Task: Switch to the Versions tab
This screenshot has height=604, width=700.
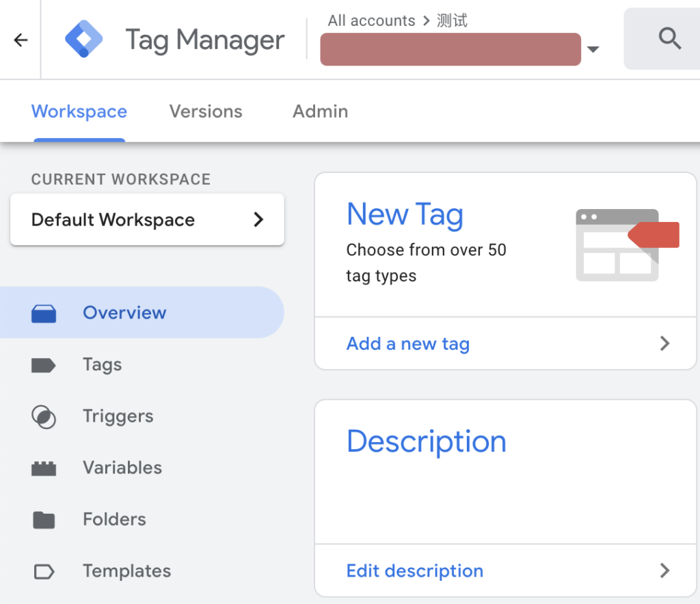Action: (x=206, y=111)
